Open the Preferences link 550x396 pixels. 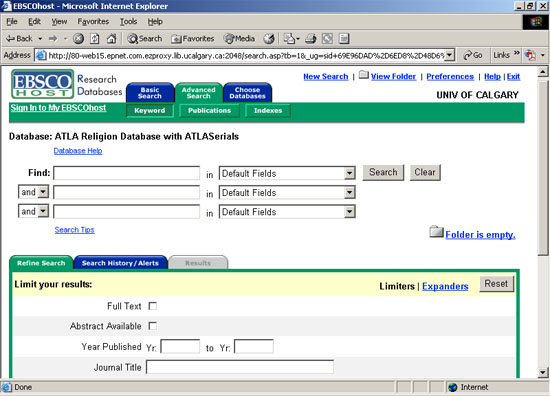point(450,76)
